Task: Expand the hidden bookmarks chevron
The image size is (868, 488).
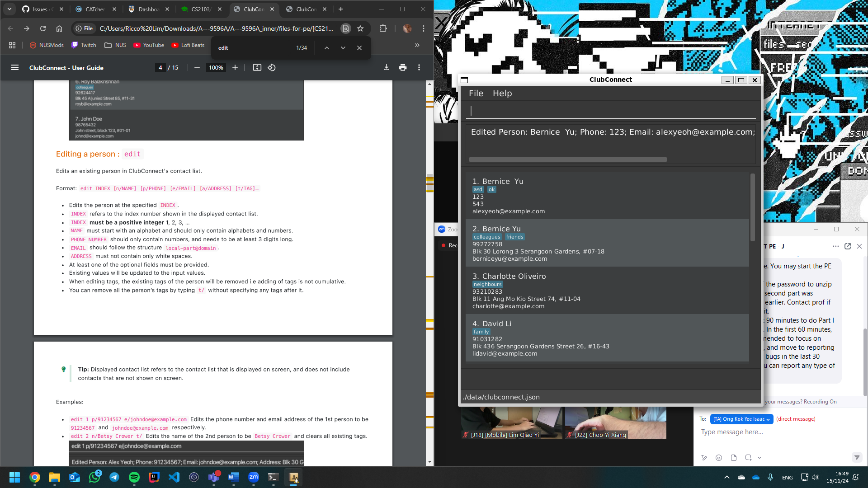Action: [417, 45]
